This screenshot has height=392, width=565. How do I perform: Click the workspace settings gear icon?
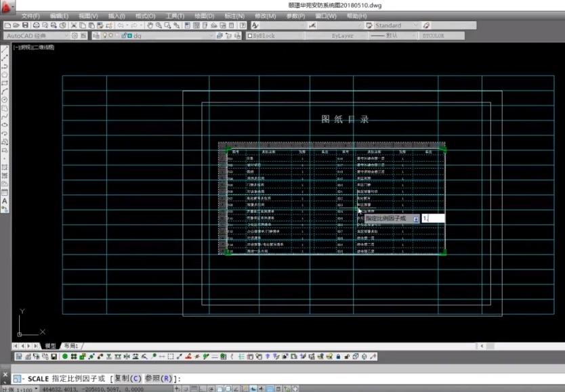click(75, 36)
